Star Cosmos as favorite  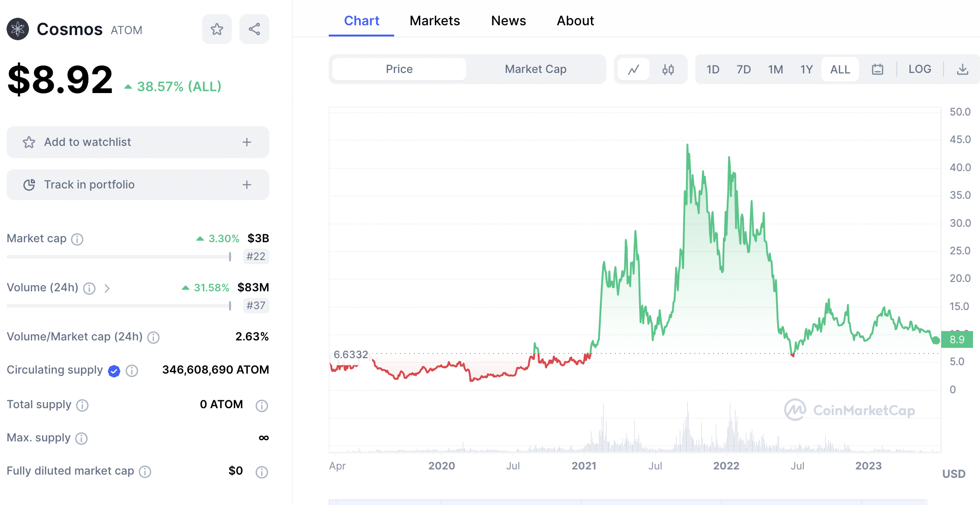point(217,29)
